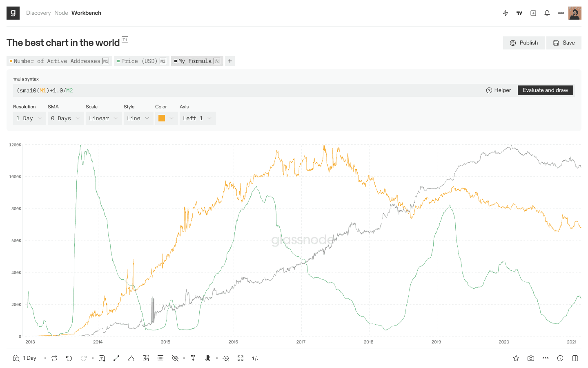Expand the Scale Linear dropdown
The image size is (588, 368).
point(103,118)
